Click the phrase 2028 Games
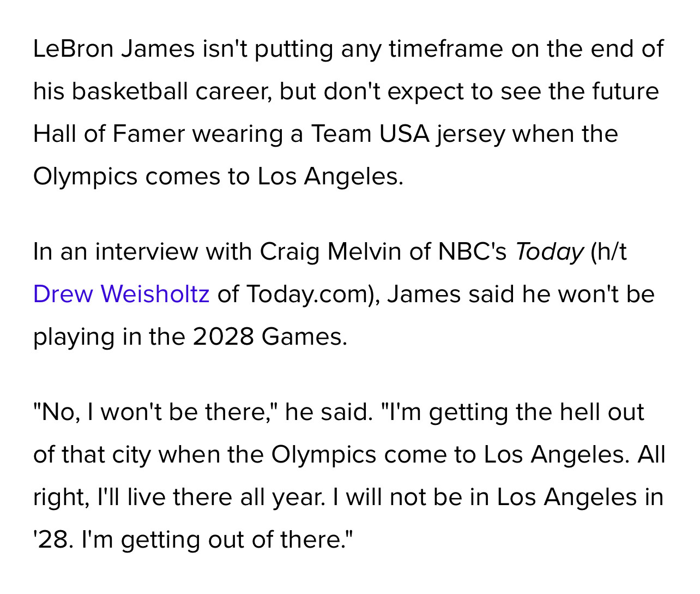Image resolution: width=700 pixels, height=594 pixels. (270, 337)
